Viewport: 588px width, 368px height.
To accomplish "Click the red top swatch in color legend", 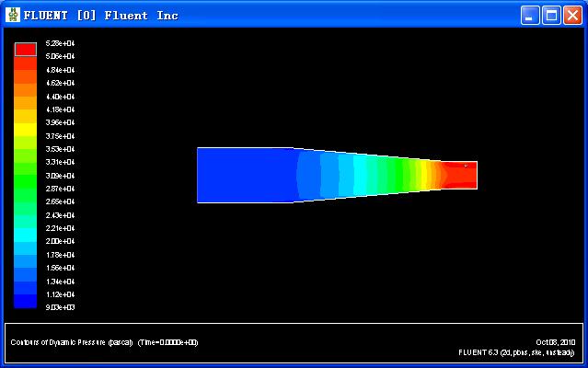I will coord(25,50).
